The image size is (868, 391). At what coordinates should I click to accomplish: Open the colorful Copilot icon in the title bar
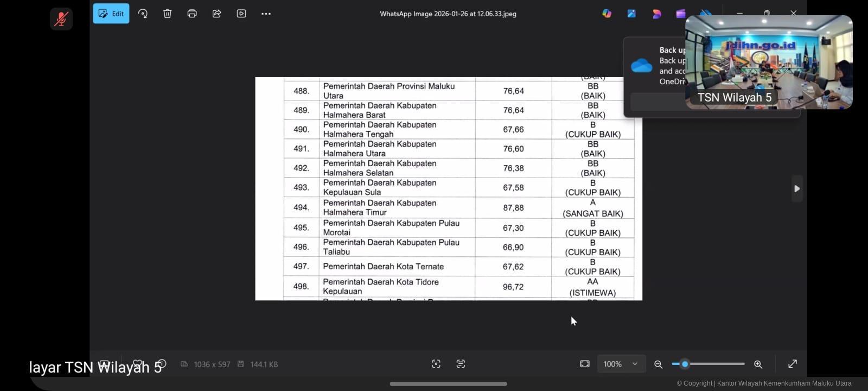point(607,14)
